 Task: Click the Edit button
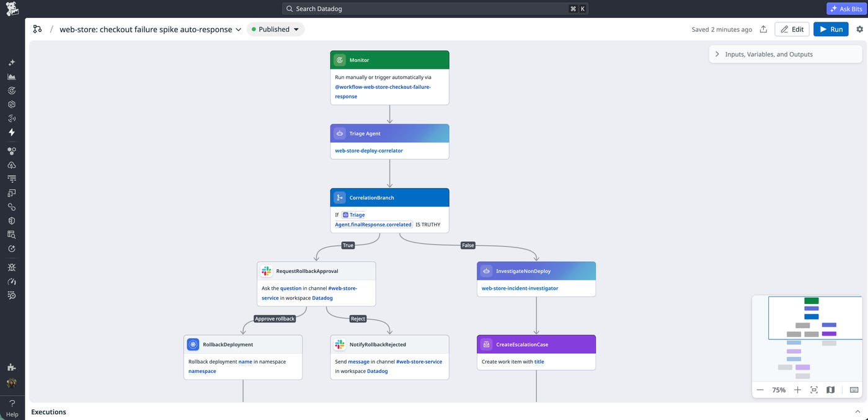click(792, 29)
